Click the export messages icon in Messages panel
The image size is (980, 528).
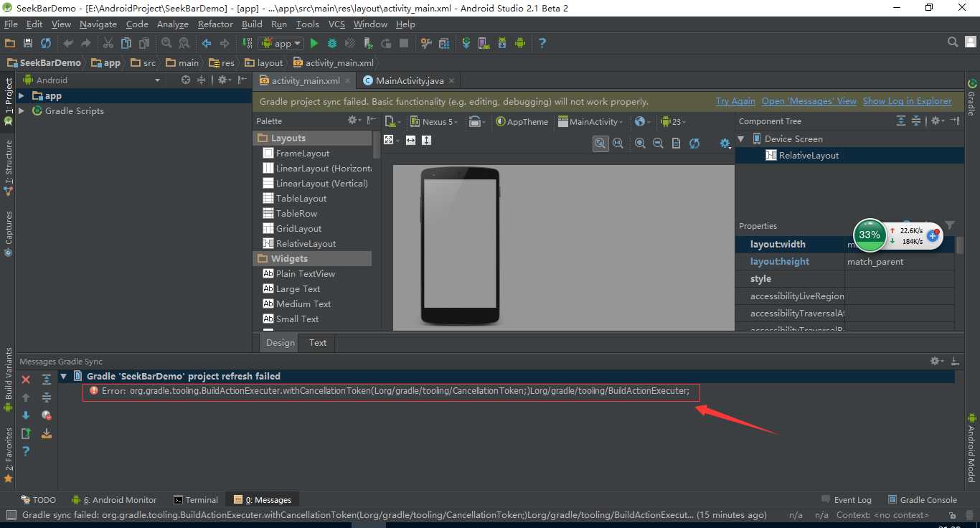click(x=26, y=433)
